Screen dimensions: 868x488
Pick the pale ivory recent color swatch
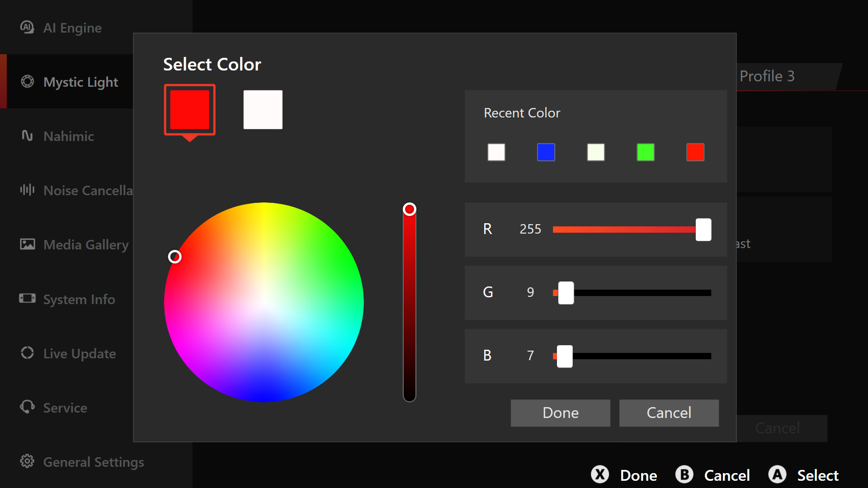[596, 152]
